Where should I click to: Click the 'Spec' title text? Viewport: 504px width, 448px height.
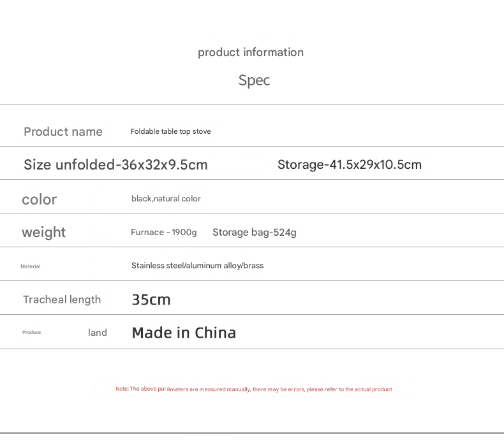pos(254,80)
